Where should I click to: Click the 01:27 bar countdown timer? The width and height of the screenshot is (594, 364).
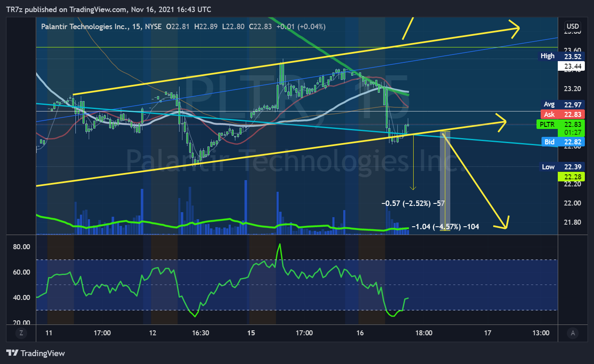pos(573,132)
